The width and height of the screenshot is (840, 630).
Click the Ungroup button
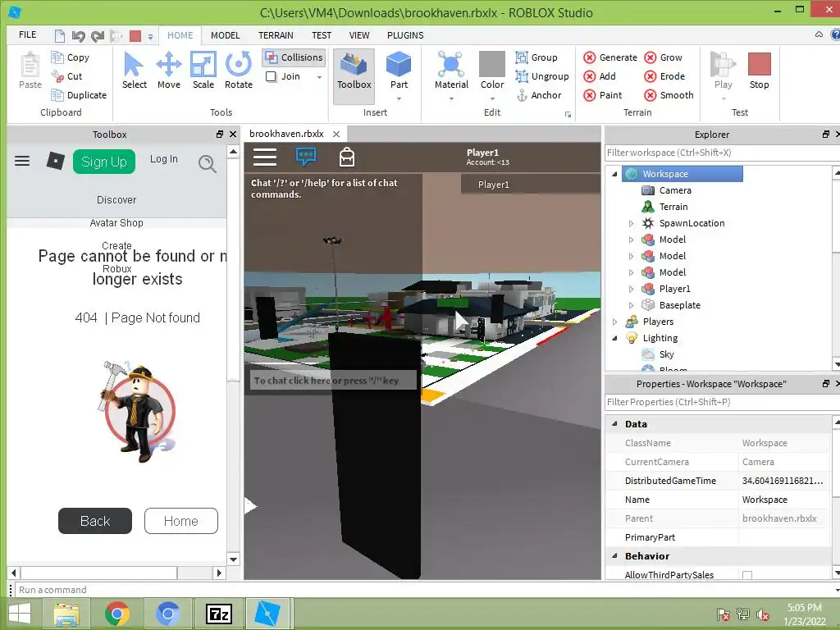[x=541, y=76]
